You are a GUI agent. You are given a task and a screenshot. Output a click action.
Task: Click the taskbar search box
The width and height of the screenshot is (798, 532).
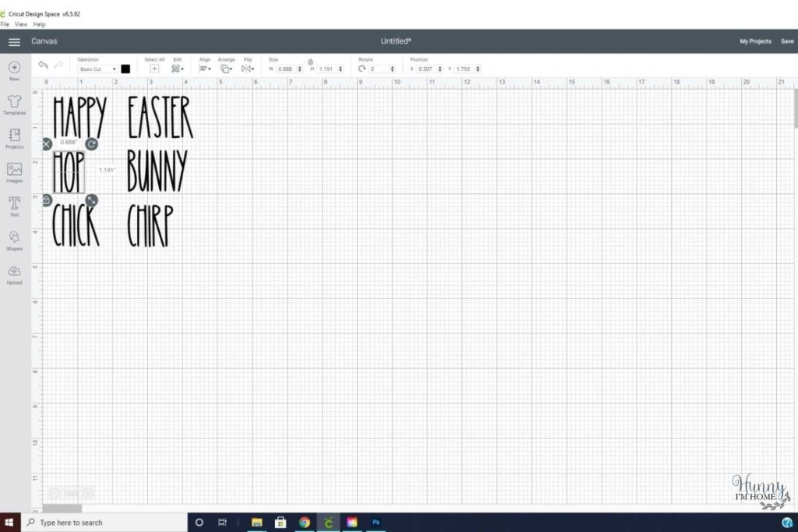(104, 523)
